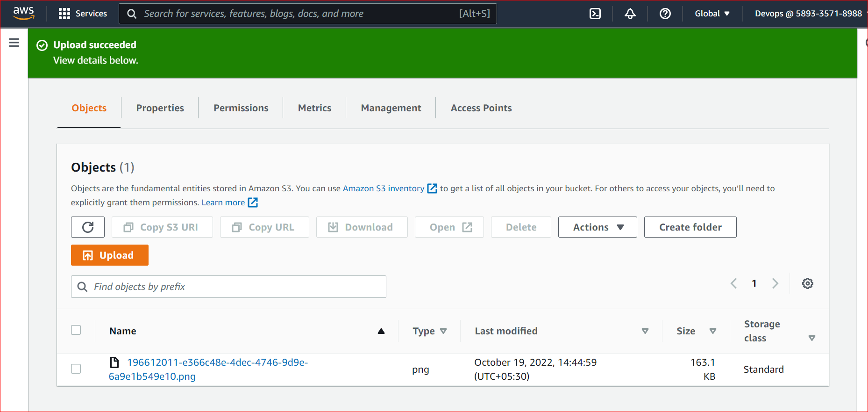Screen dimensions: 868x412
Task: Go to the previous page of objects
Action: pyautogui.click(x=733, y=283)
